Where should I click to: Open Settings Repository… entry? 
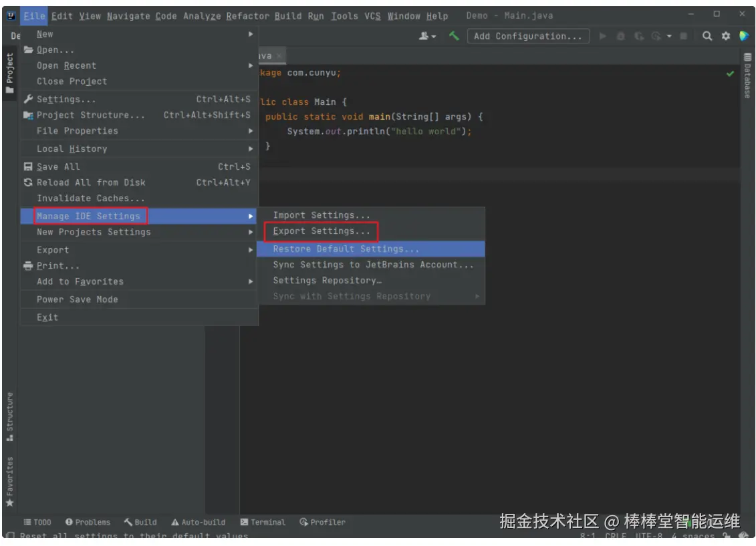pos(370,281)
